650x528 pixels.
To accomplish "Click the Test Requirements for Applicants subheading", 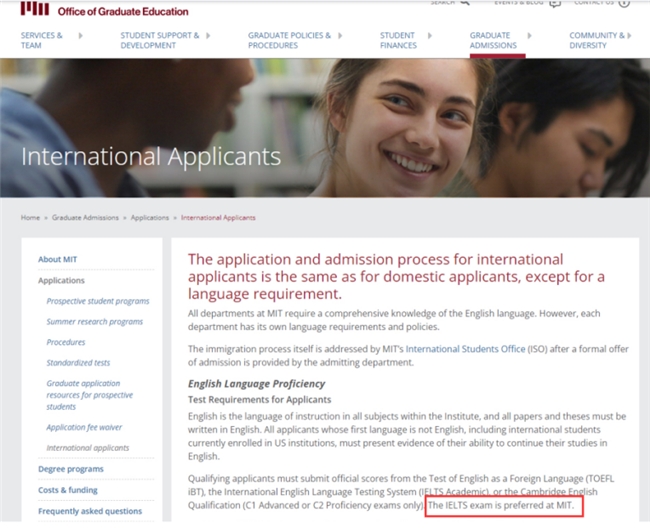I will pyautogui.click(x=260, y=400).
